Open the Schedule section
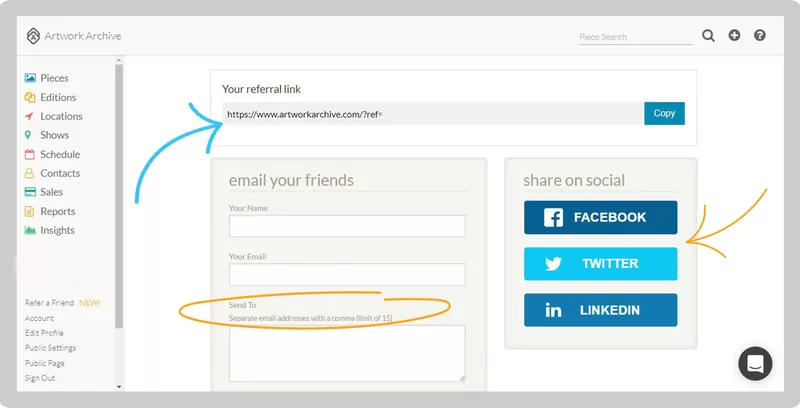Screen dimensions: 800x408 tap(60, 154)
